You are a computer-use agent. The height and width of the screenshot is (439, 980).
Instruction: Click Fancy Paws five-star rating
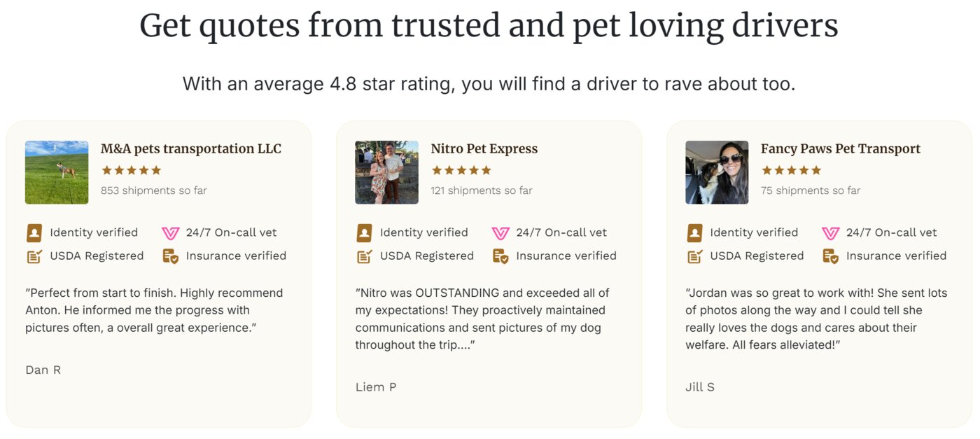(x=792, y=170)
